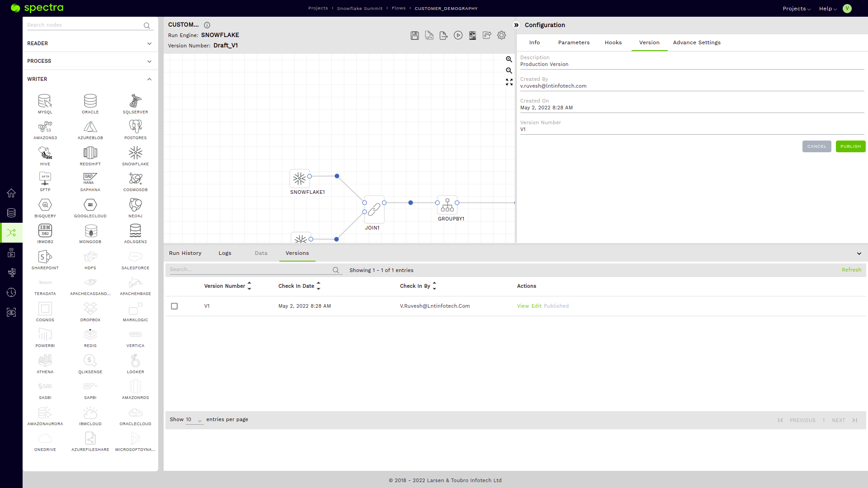Fit the flow canvas to screen

point(509,82)
